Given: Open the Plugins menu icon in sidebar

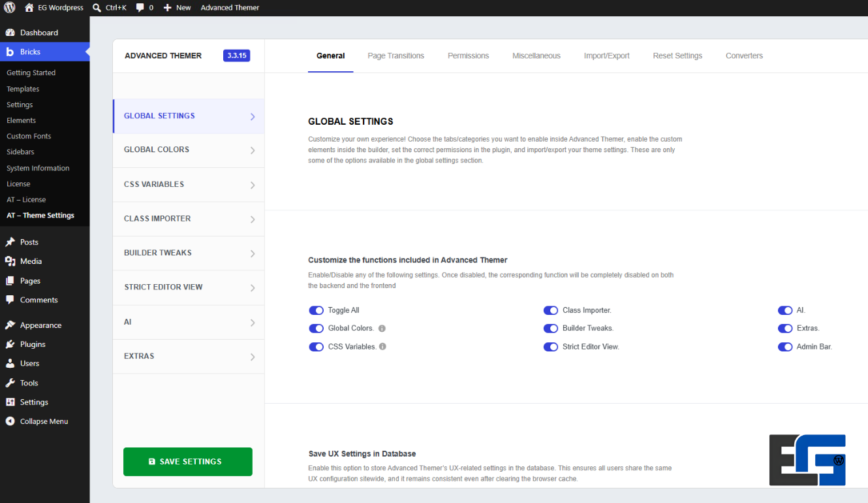Looking at the screenshot, I should pyautogui.click(x=10, y=344).
